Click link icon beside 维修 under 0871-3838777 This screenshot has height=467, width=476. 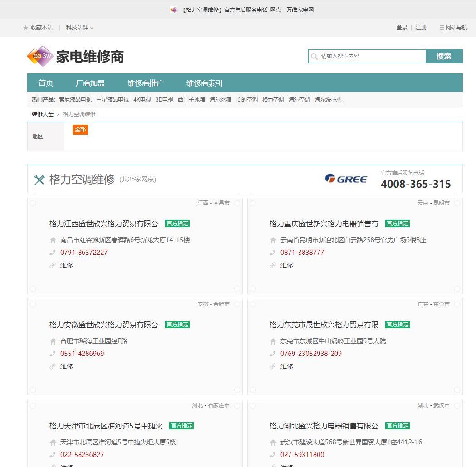pyautogui.click(x=273, y=265)
